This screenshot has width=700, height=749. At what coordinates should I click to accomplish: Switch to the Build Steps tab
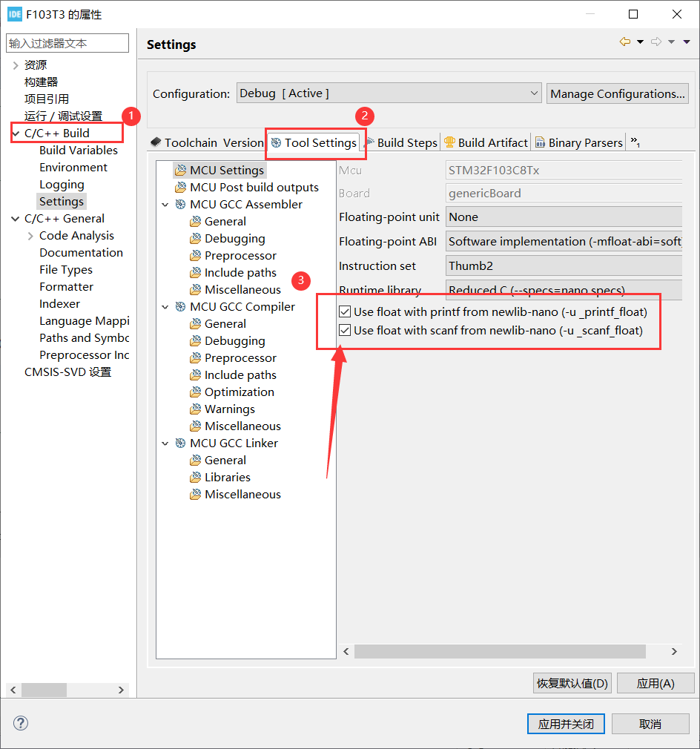tap(405, 142)
